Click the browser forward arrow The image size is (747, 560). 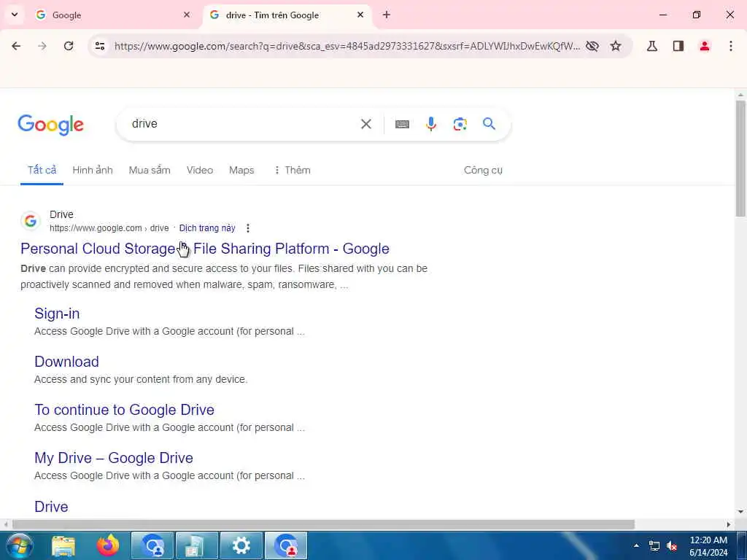click(42, 46)
